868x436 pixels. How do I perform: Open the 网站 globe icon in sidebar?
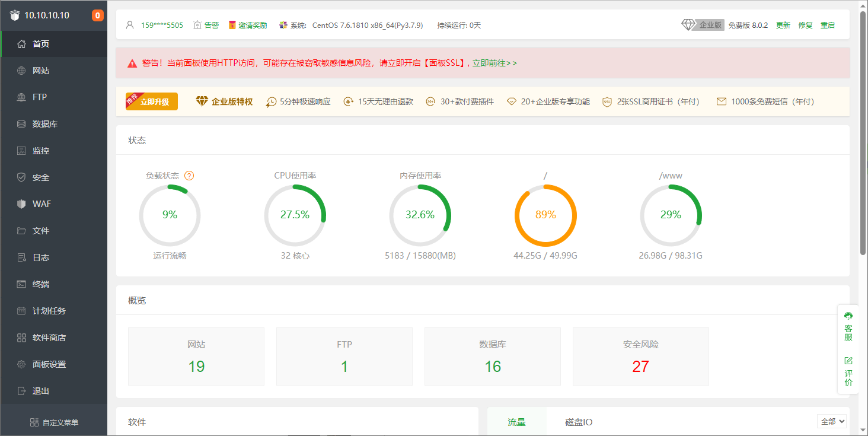point(22,71)
